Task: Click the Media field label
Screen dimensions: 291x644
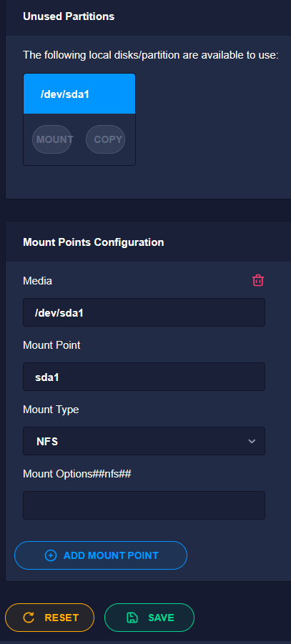Action: click(x=37, y=281)
